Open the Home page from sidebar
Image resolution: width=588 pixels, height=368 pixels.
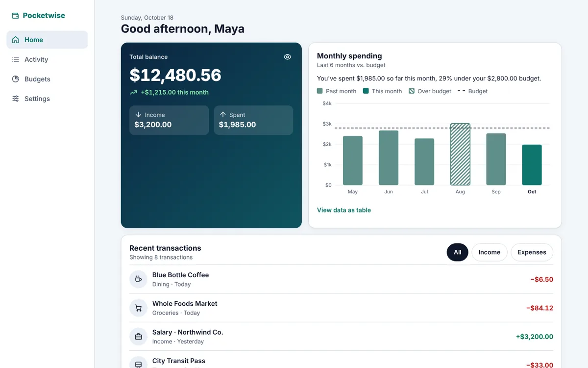click(x=47, y=40)
